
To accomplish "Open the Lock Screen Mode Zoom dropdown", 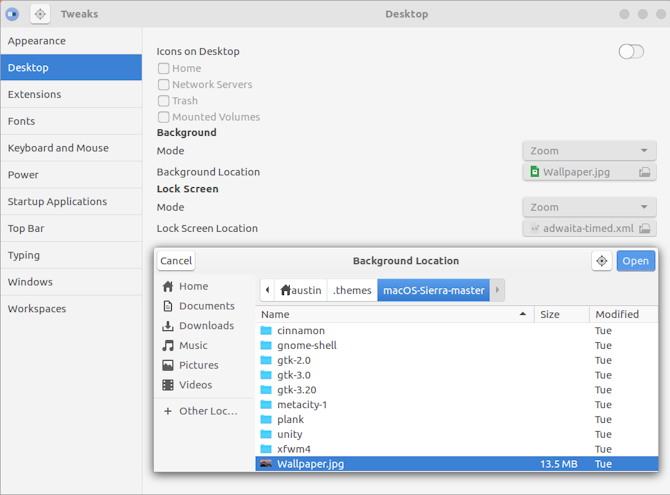I will pos(589,207).
